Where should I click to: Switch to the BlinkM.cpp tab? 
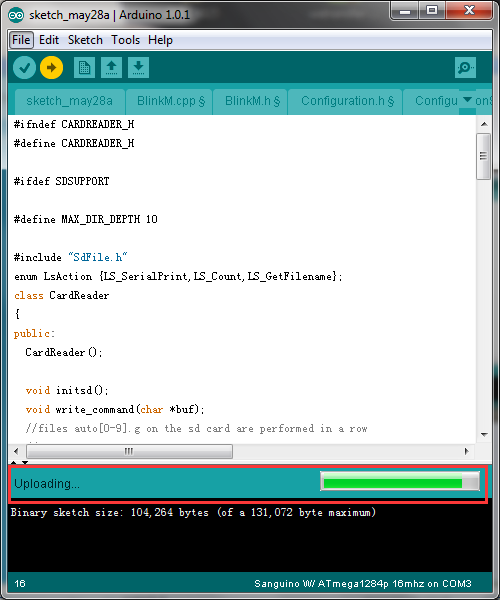pyautogui.click(x=169, y=101)
